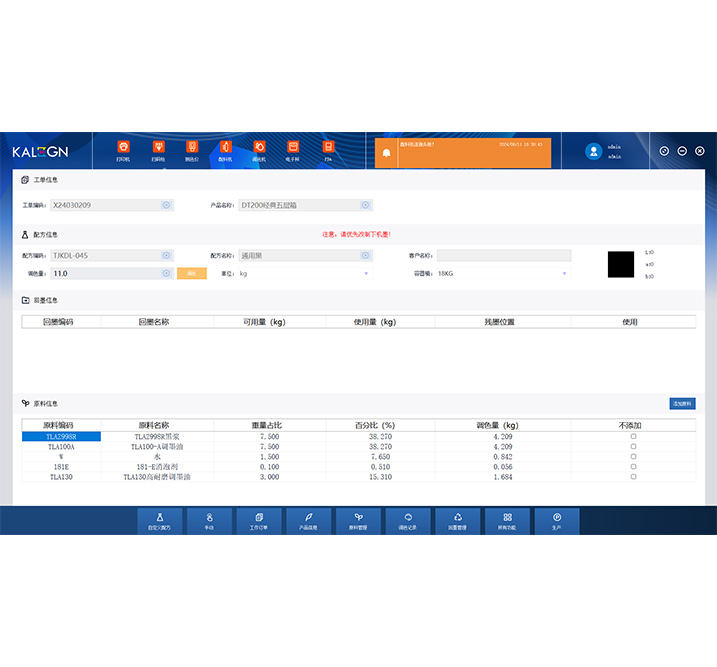Click picker icon in 调色量 11.0 field
717x667 pixels.
(x=166, y=273)
